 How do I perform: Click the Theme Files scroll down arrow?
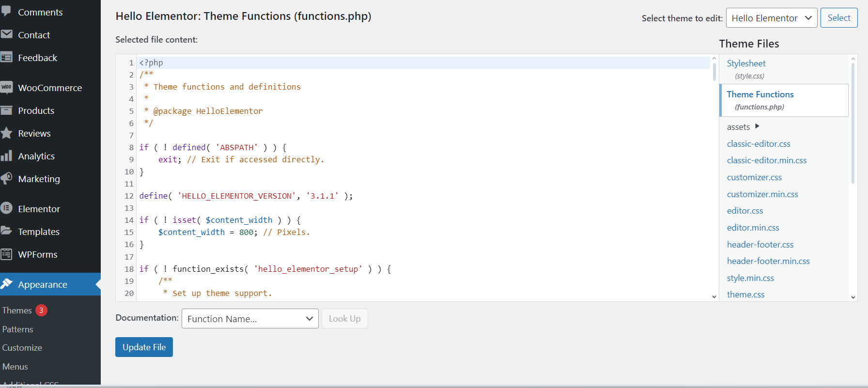tap(853, 297)
